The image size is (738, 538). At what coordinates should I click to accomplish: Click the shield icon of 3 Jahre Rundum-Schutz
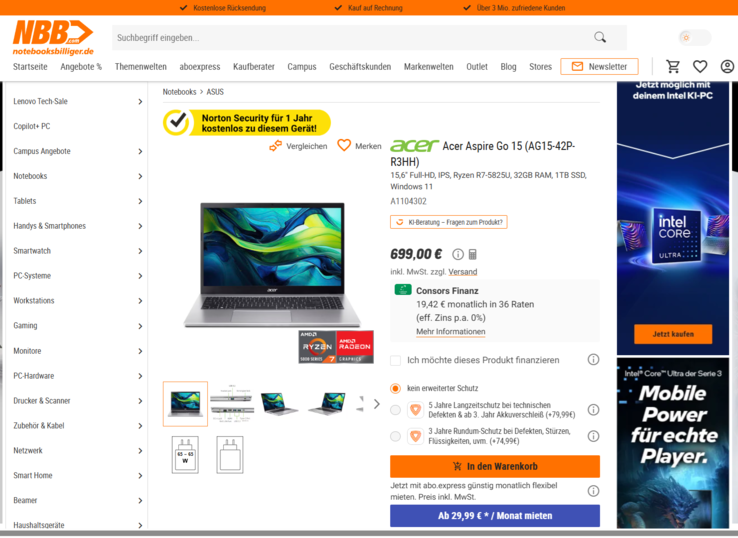(x=415, y=436)
